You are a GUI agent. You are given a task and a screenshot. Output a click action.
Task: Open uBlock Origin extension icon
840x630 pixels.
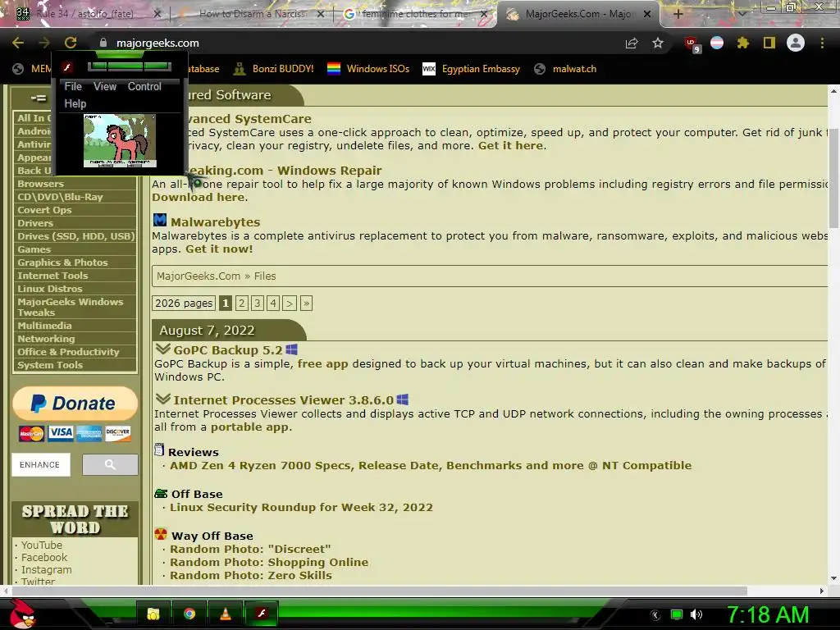pos(692,44)
